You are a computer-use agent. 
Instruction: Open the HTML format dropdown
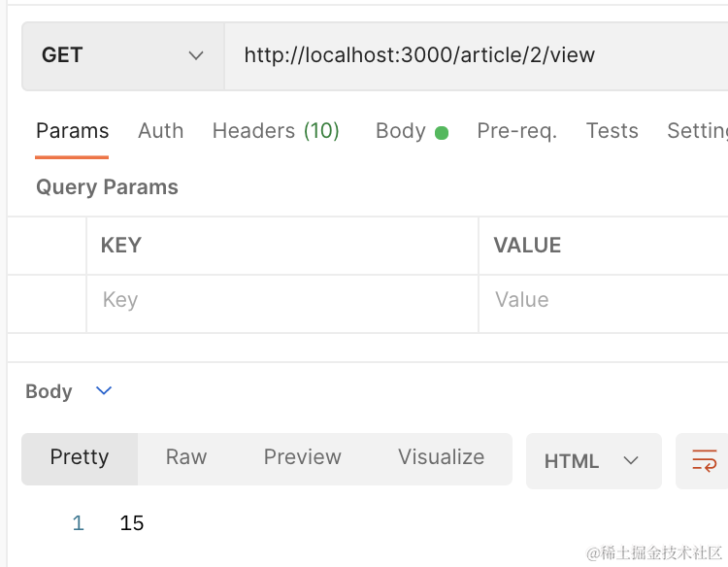(592, 461)
